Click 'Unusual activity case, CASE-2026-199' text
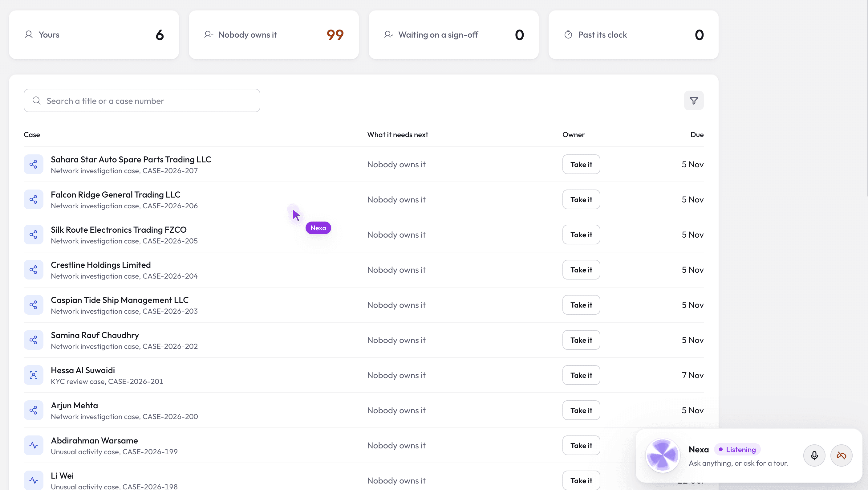The width and height of the screenshot is (868, 490). (114, 451)
